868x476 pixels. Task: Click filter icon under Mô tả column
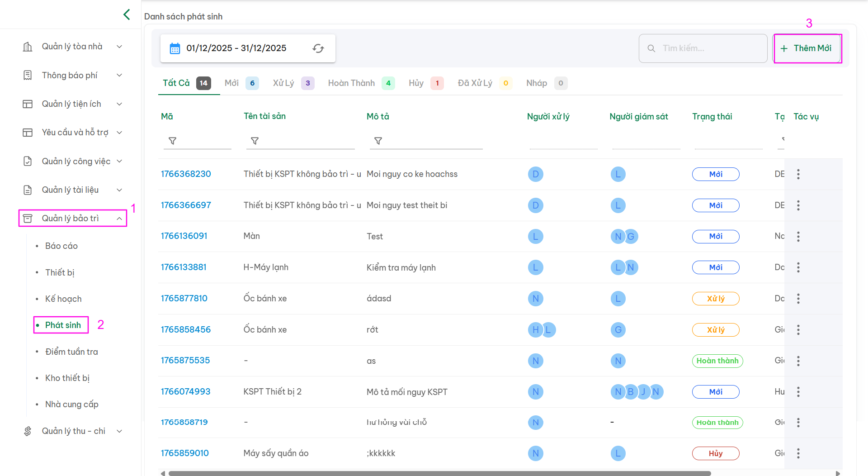(x=378, y=141)
